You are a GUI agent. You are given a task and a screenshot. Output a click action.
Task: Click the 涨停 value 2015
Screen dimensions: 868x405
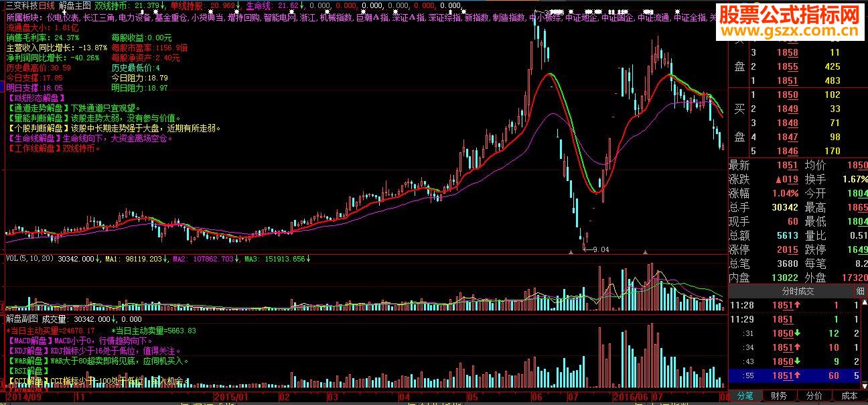tap(786, 250)
